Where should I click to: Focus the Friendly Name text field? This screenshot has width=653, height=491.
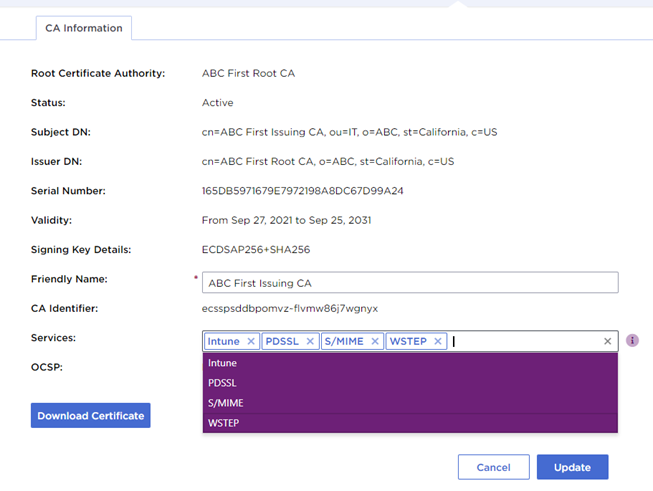click(410, 283)
